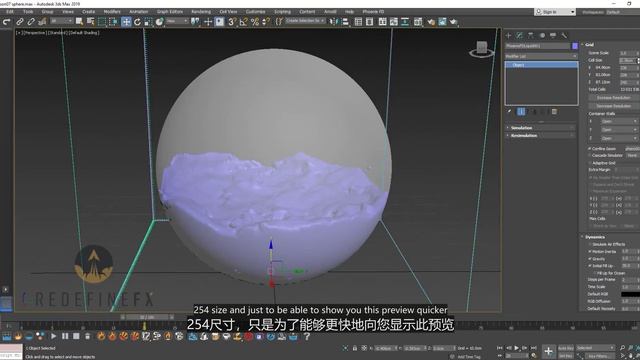This screenshot has height=360, width=640.
Task: Open the Motion tab of the command panel
Action: tap(542, 36)
